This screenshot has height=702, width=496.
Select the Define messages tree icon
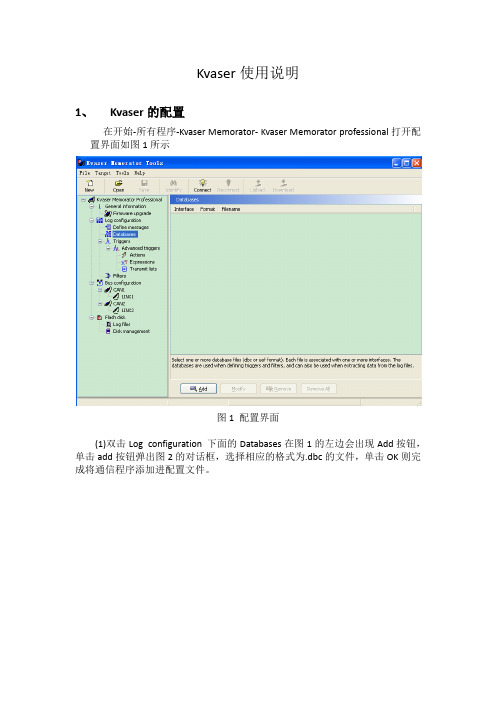108,227
